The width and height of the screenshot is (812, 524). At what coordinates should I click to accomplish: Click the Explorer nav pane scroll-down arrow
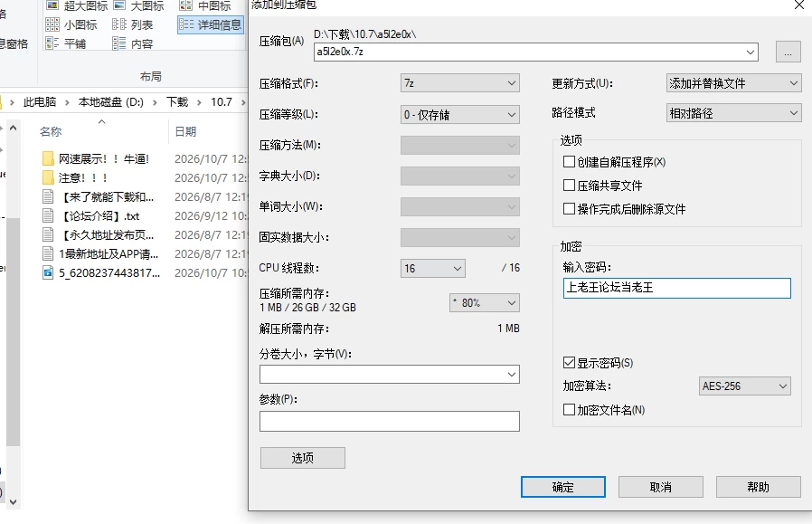click(x=14, y=501)
